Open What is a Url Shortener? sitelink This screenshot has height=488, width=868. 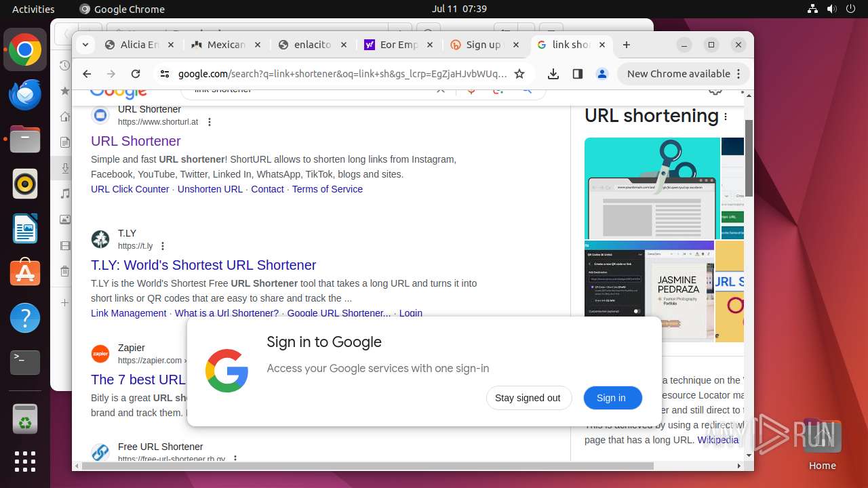point(226,313)
